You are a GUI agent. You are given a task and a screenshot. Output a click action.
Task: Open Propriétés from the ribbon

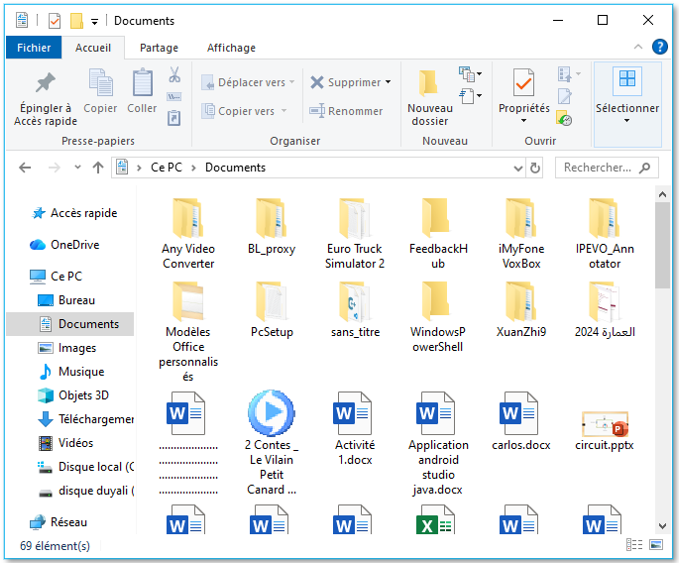pos(524,97)
